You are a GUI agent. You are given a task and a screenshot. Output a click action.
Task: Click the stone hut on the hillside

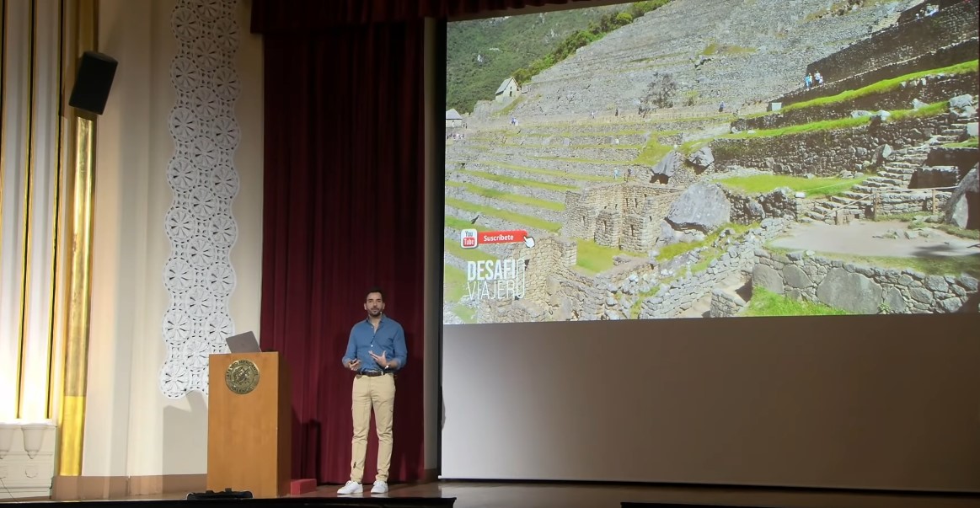(x=506, y=88)
